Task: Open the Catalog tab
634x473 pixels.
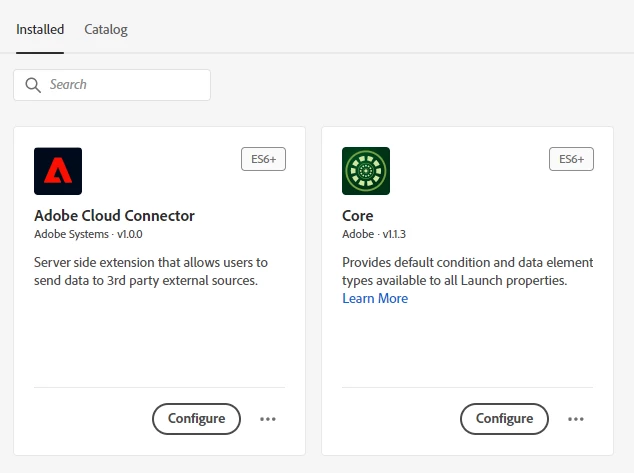Action: click(x=106, y=29)
